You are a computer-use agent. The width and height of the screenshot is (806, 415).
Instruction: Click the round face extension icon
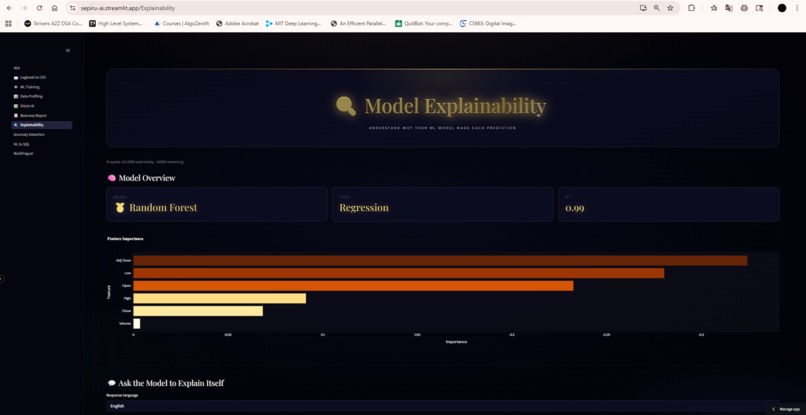[x=744, y=8]
